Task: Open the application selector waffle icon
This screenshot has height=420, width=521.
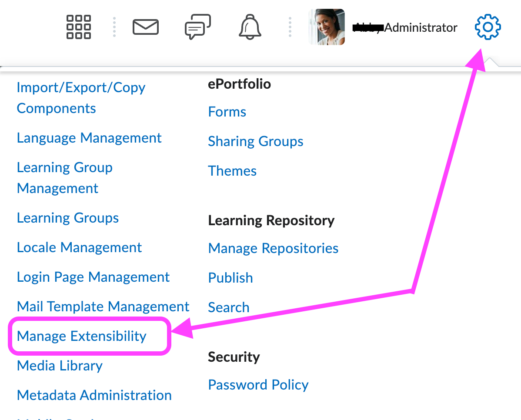Action: [x=78, y=27]
